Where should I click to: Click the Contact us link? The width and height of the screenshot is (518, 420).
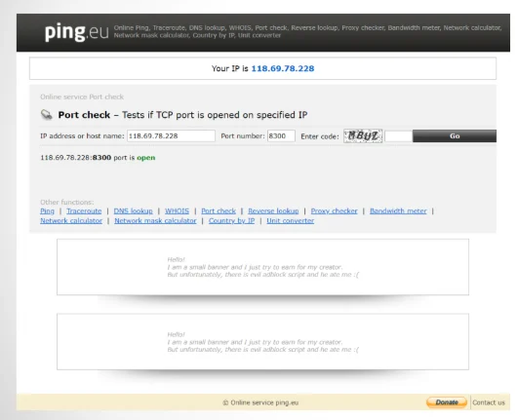[489, 402]
